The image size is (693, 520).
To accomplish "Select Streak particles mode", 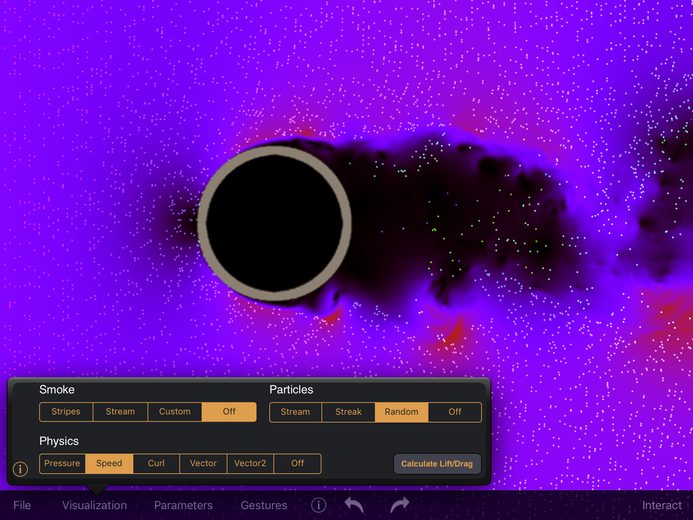I will click(x=348, y=412).
